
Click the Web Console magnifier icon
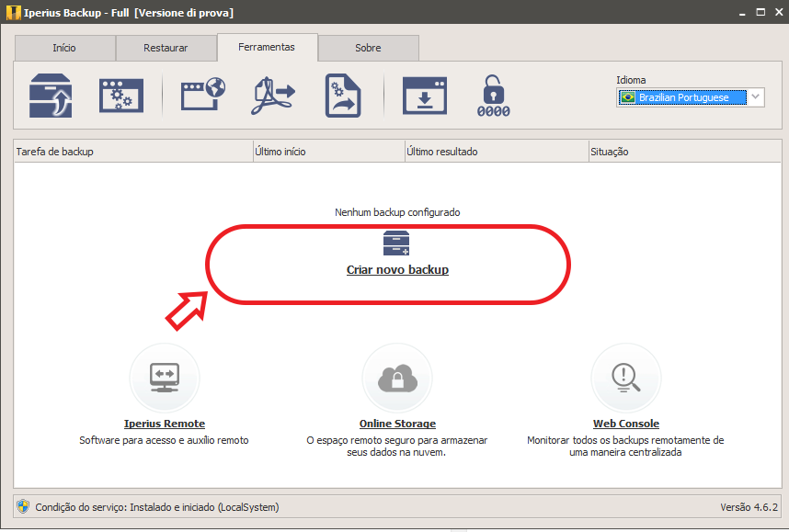coord(626,379)
